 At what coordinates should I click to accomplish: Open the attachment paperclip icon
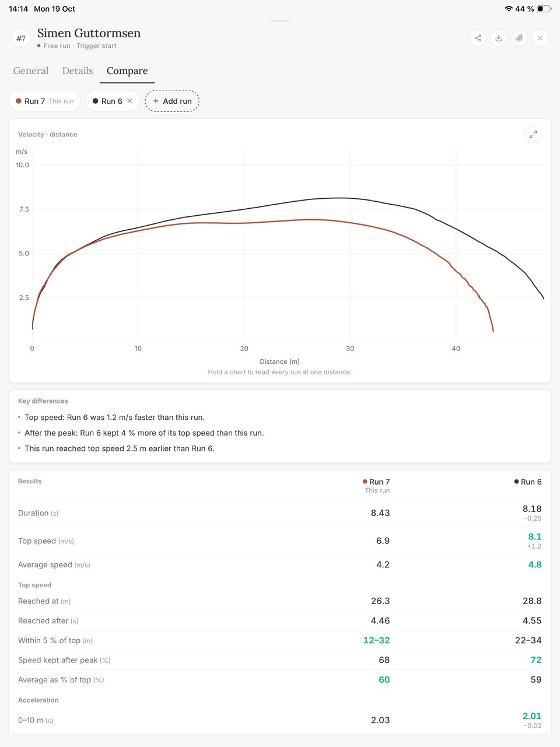(519, 38)
